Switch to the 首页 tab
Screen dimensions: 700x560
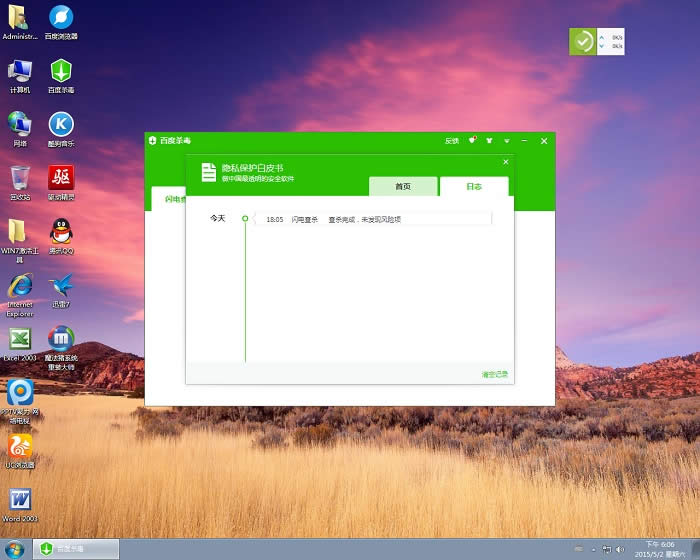(x=403, y=187)
